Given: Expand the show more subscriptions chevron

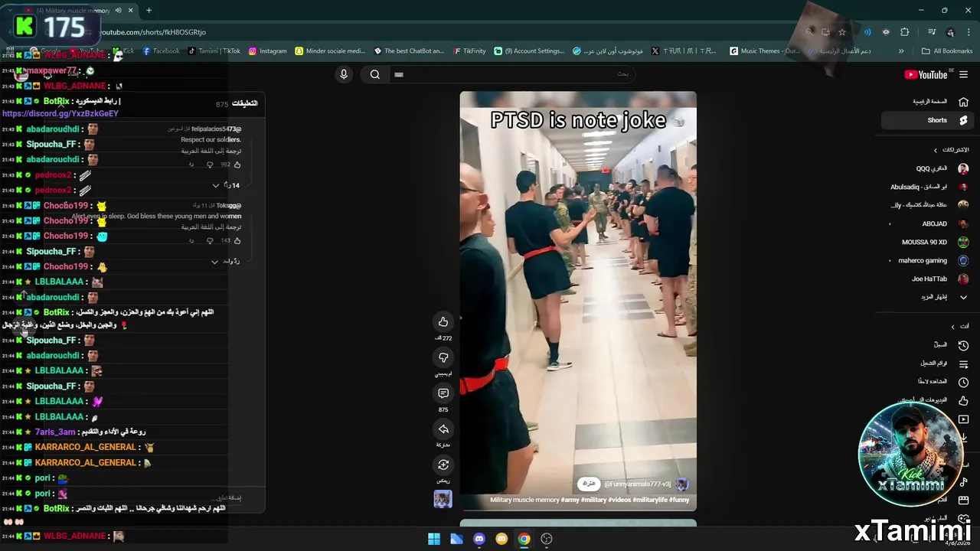Looking at the screenshot, I should tap(963, 297).
